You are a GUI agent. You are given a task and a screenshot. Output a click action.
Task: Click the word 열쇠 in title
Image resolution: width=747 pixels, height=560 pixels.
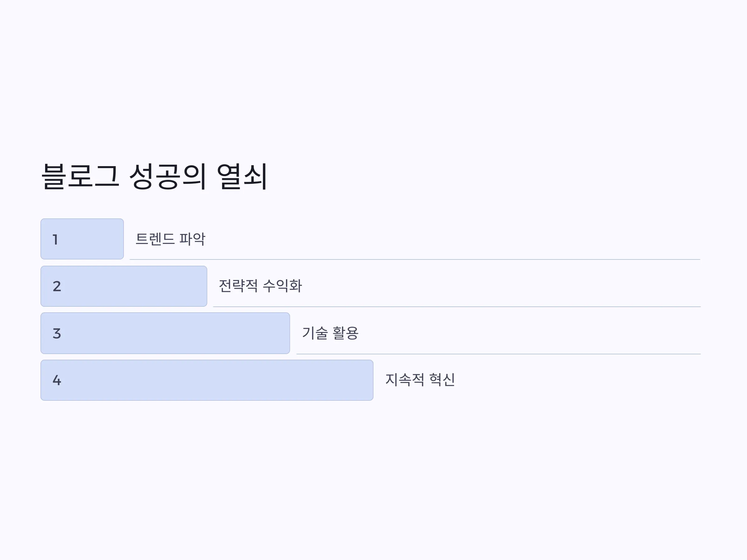242,176
